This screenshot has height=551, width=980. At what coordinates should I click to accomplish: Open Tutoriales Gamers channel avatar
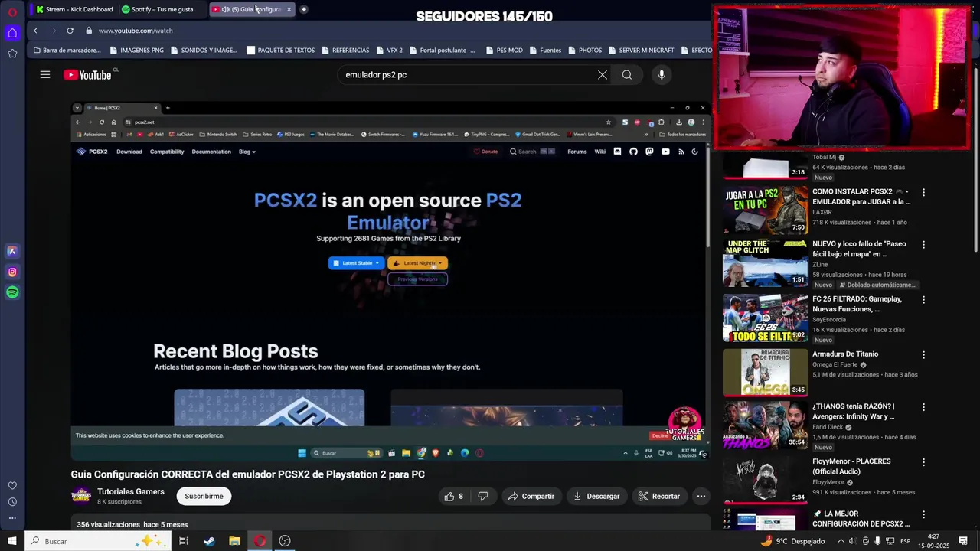pos(81,496)
